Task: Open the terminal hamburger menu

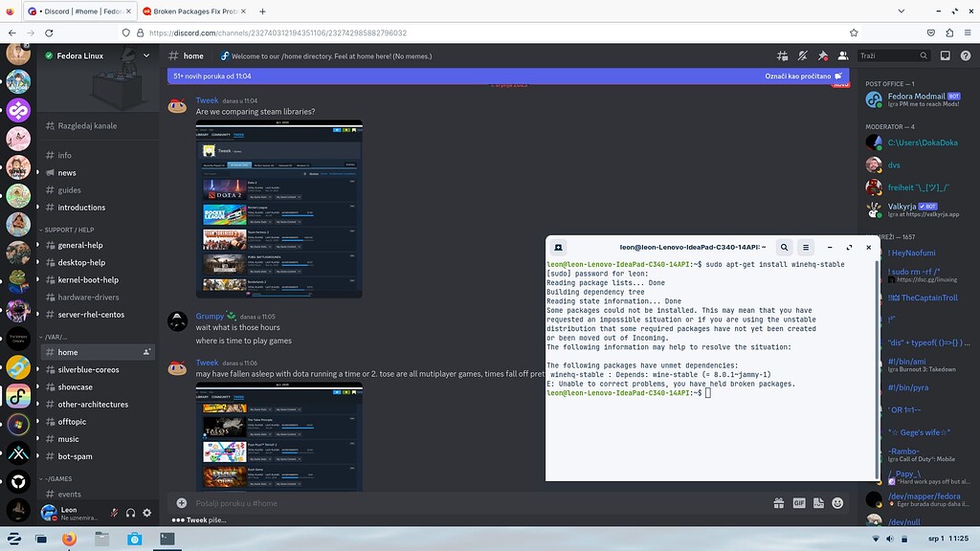Action: (x=805, y=247)
